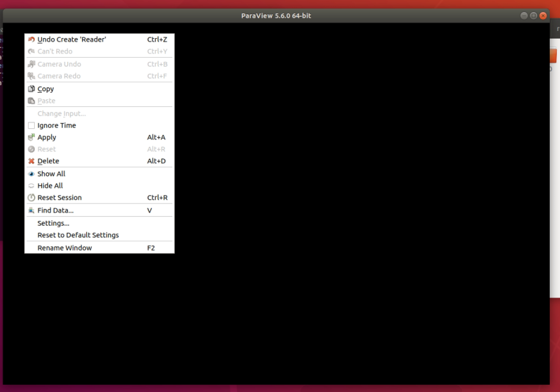
Task: Click the Find Data icon
Action: coord(31,210)
